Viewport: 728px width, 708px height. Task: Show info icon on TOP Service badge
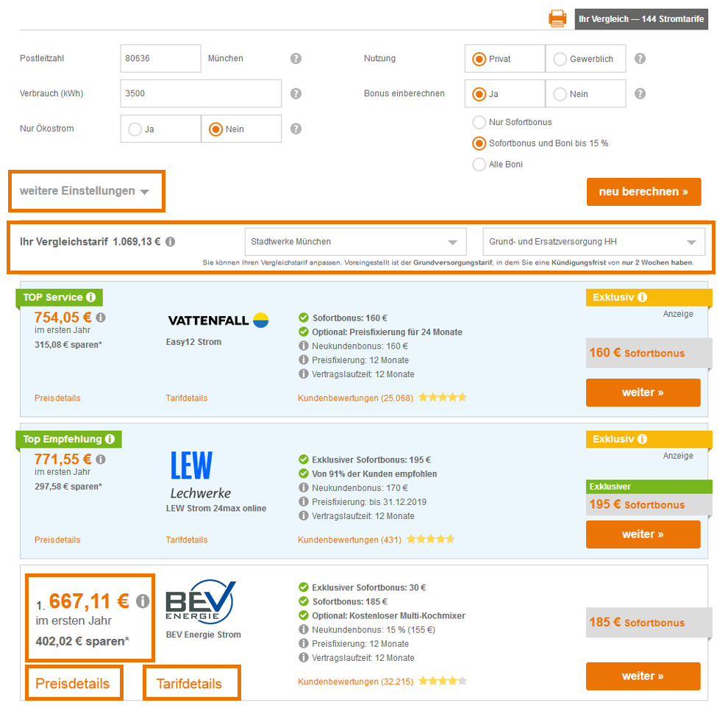[91, 297]
